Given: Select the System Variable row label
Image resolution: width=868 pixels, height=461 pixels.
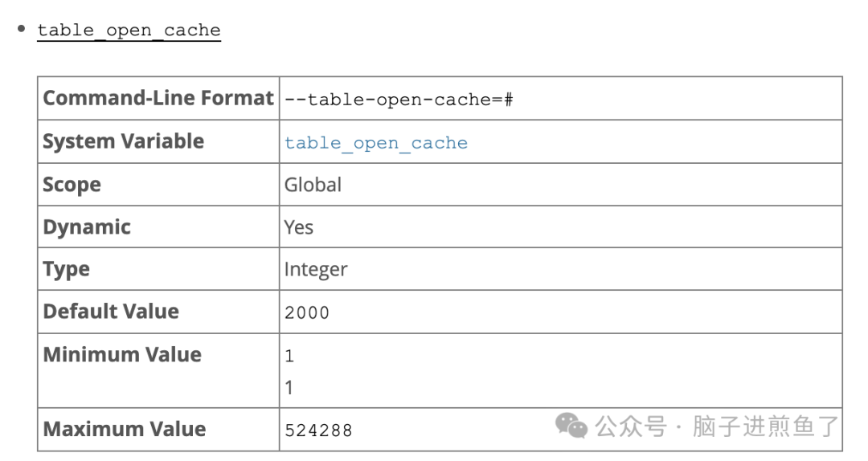Looking at the screenshot, I should click(123, 141).
